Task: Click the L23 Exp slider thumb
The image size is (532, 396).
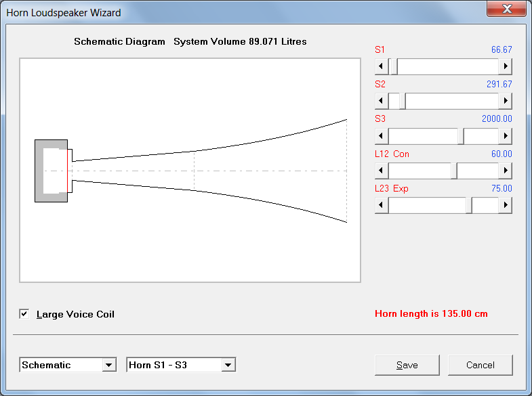Action: click(x=469, y=205)
